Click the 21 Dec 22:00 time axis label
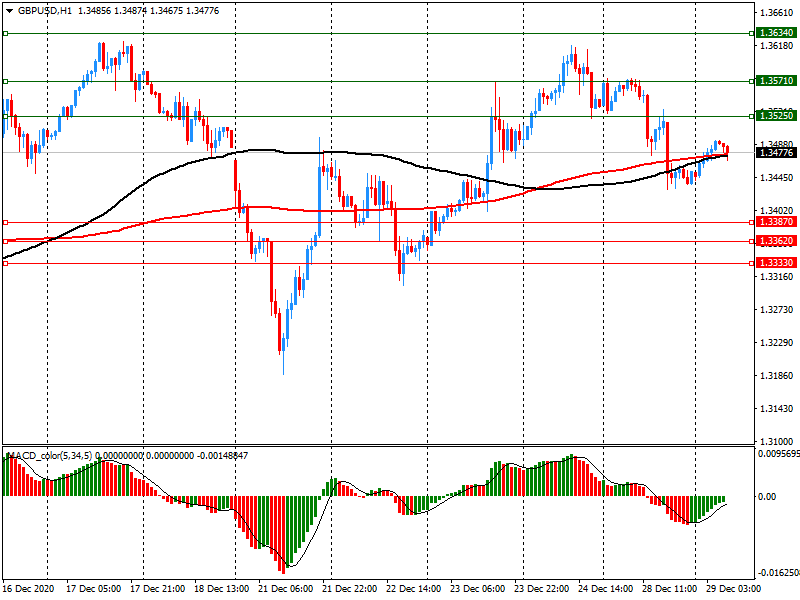Screen dimensions: 800x600 point(349,589)
